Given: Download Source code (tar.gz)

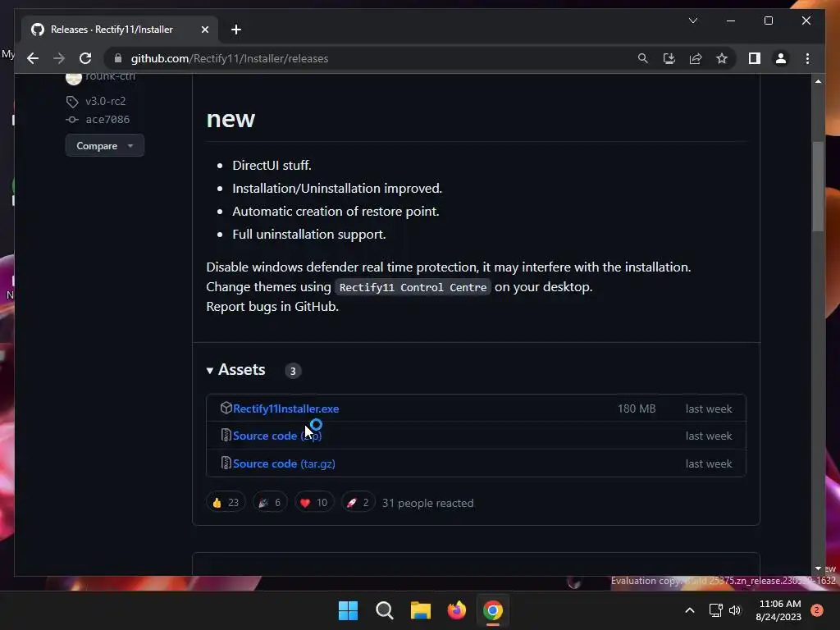Looking at the screenshot, I should click(284, 463).
